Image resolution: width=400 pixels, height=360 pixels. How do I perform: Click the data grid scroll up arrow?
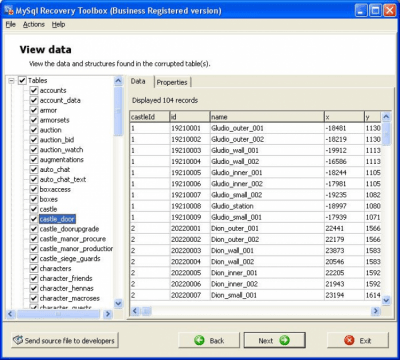pos(386,117)
